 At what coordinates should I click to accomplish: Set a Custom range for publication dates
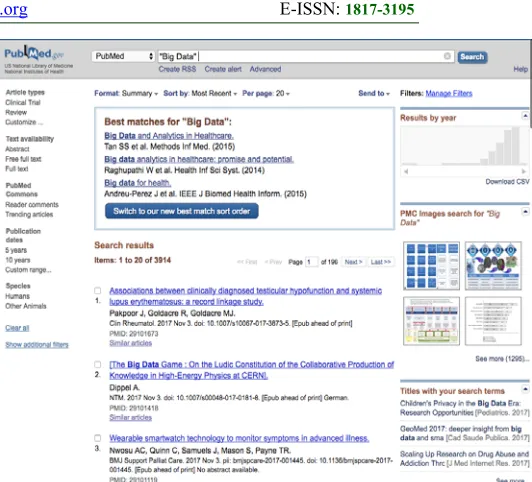coord(28,270)
